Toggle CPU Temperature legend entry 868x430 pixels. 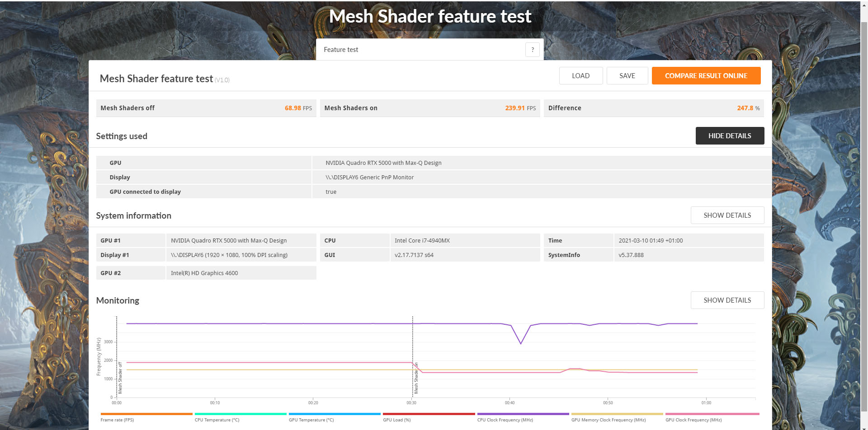tap(241, 417)
